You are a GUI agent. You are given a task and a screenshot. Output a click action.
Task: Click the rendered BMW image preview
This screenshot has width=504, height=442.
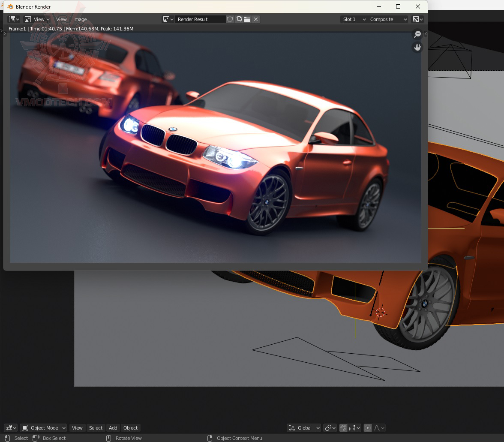[x=215, y=147]
